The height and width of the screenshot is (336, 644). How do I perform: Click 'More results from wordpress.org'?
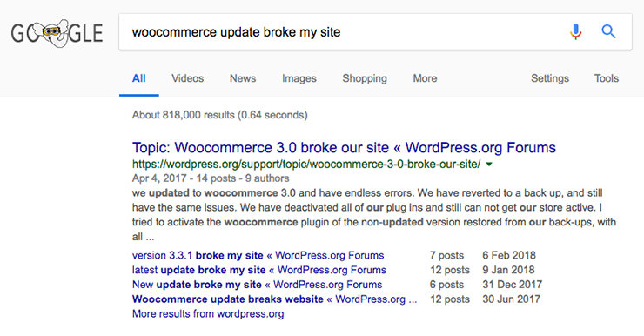pyautogui.click(x=208, y=314)
